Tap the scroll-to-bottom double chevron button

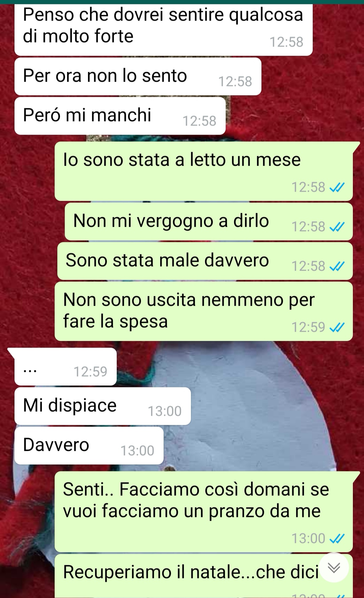coord(334,568)
